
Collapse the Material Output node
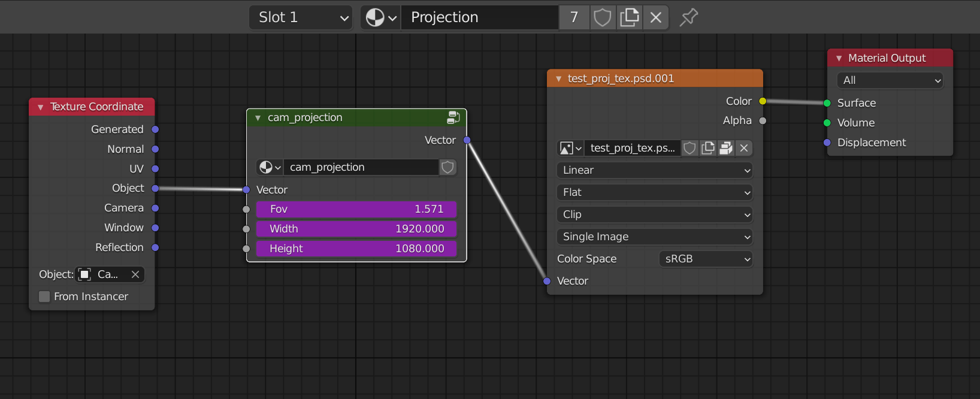pos(839,59)
